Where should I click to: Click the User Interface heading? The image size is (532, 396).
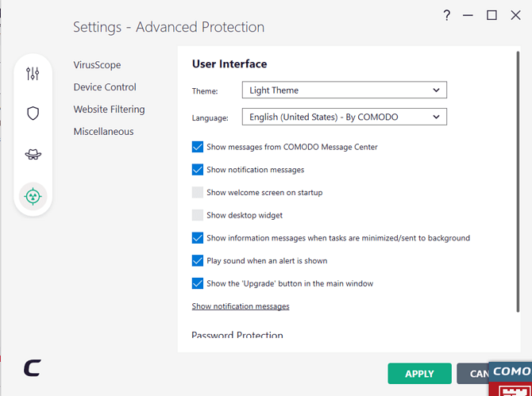coord(229,63)
